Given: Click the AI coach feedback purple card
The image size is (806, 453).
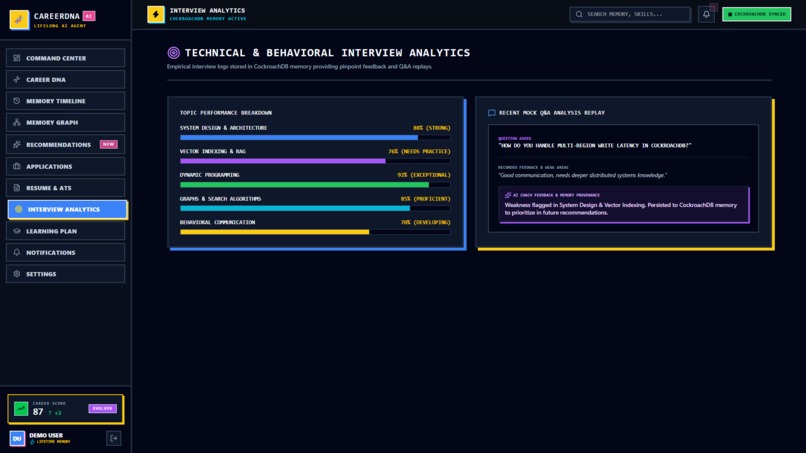Looking at the screenshot, I should coord(624,205).
